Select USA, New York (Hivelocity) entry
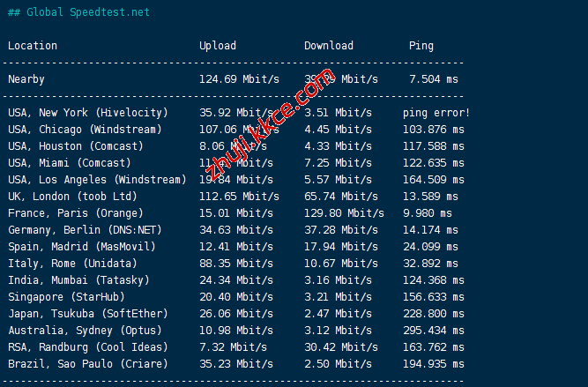Image resolution: width=588 pixels, height=387 pixels. [x=87, y=113]
